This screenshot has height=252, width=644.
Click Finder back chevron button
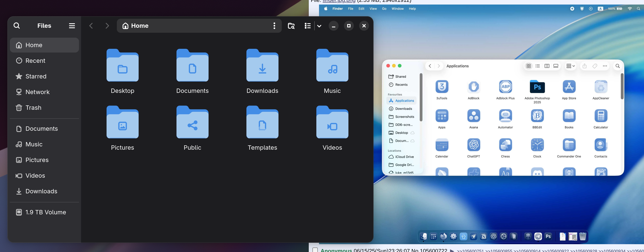pos(430,66)
